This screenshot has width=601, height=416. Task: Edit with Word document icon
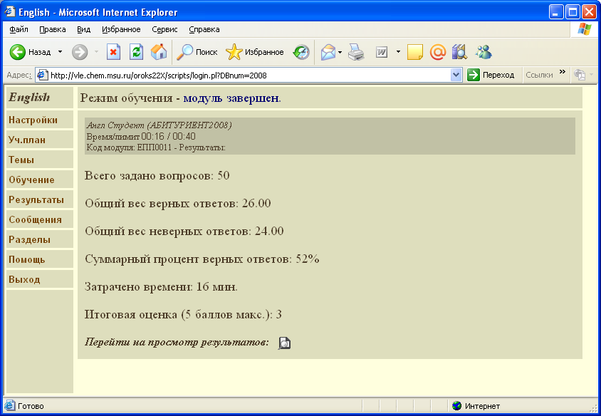pyautogui.click(x=381, y=52)
